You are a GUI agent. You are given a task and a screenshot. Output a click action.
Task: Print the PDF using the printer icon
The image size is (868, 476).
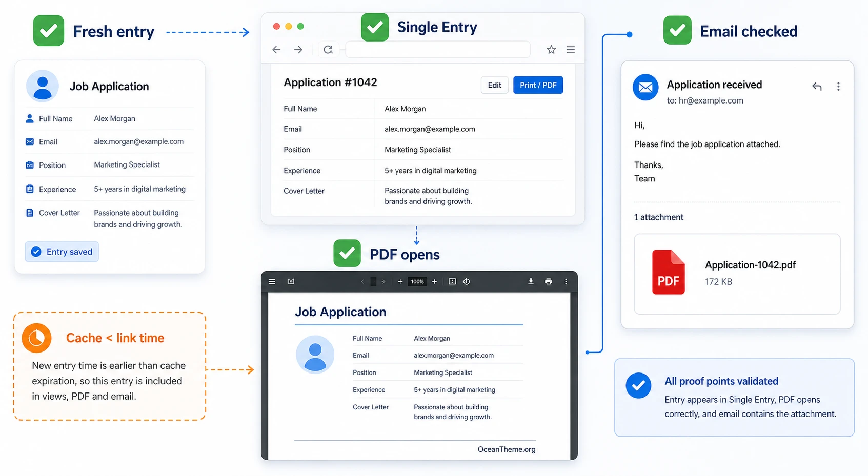tap(549, 281)
